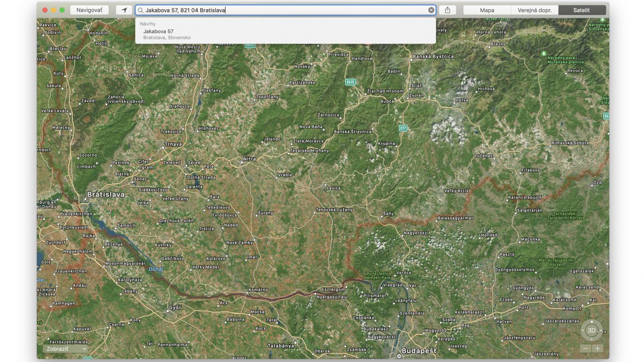The width and height of the screenshot is (644, 362).
Task: Select the Jakabova 57 suggestion
Action: (285, 34)
